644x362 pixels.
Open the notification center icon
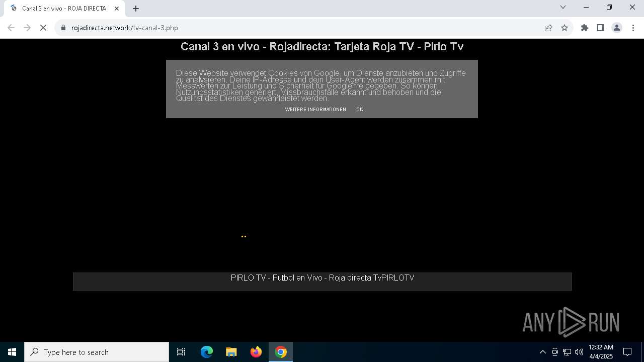627,352
